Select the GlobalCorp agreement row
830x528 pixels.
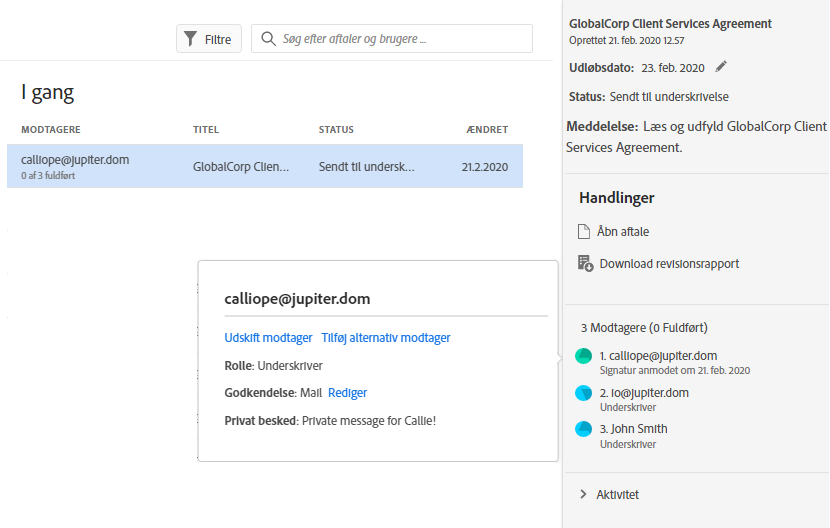tap(264, 167)
